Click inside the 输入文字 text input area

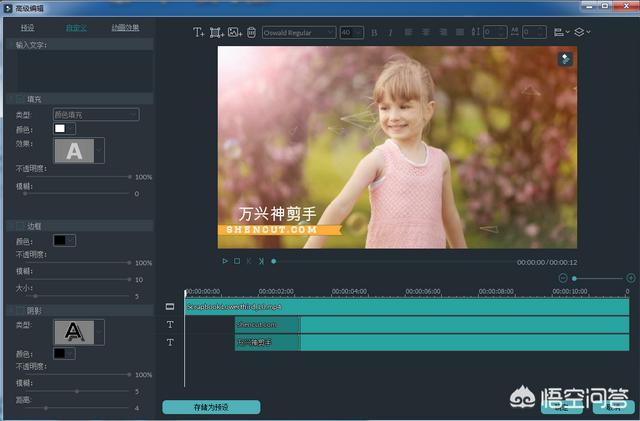point(83,70)
